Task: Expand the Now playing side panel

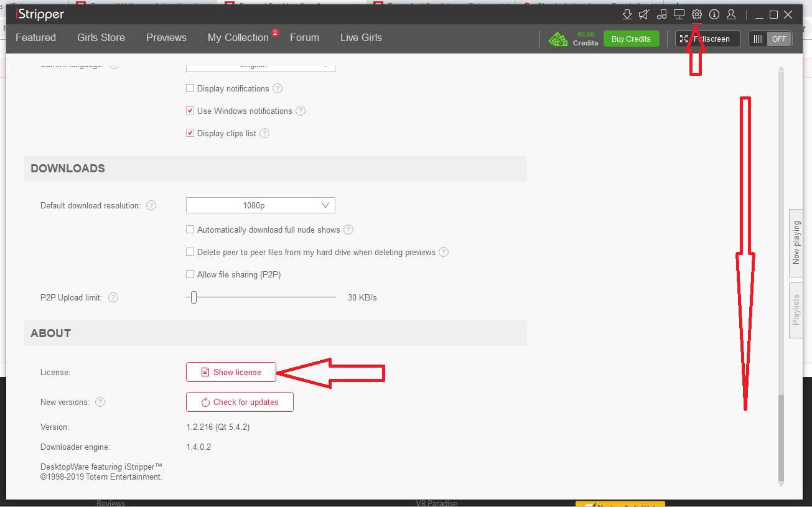Action: coord(796,242)
